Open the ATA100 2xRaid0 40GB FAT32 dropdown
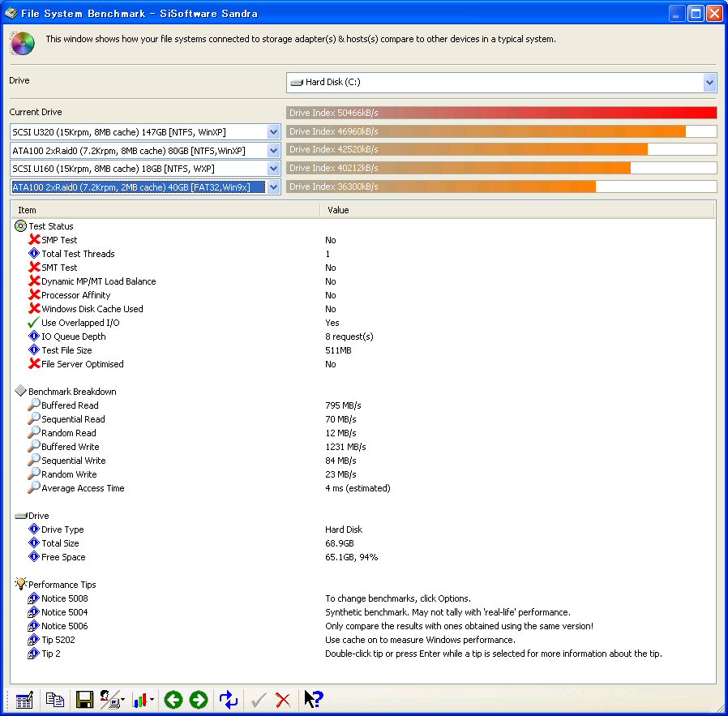This screenshot has width=728, height=716. [x=145, y=187]
